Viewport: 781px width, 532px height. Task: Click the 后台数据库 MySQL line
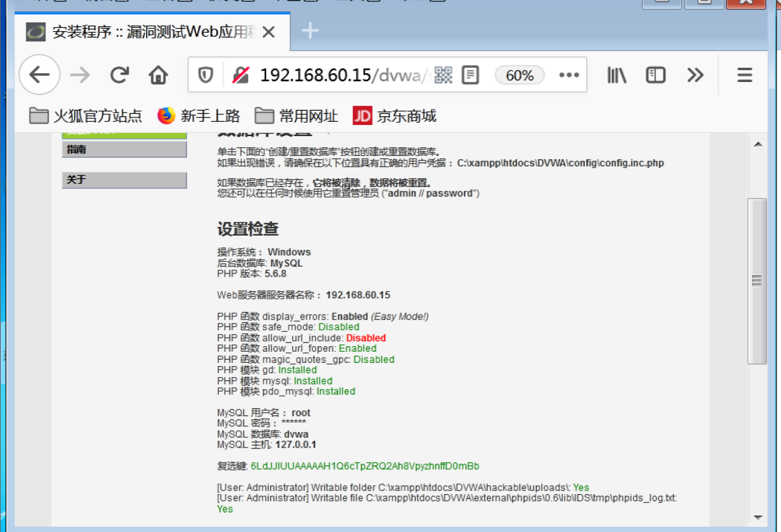tap(260, 264)
